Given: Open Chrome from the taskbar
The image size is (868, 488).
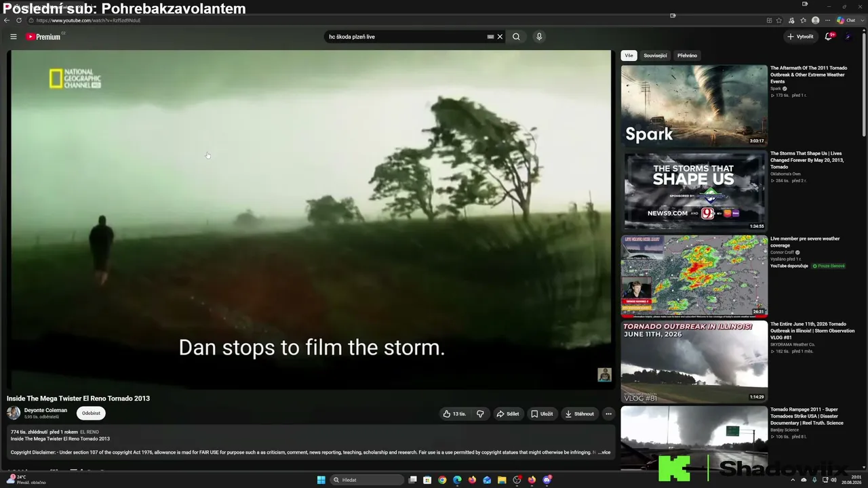Looking at the screenshot, I should click(x=442, y=480).
